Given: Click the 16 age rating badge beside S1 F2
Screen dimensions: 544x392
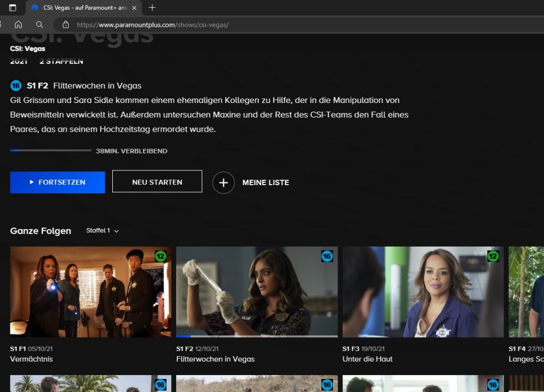Looking at the screenshot, I should 16,85.
